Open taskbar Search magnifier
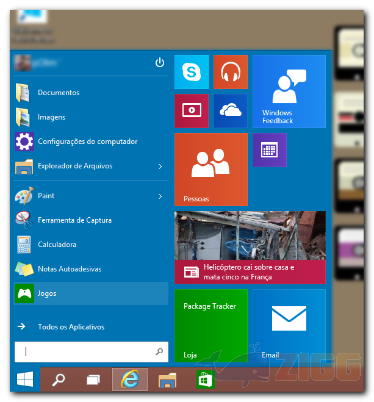 tap(58, 379)
